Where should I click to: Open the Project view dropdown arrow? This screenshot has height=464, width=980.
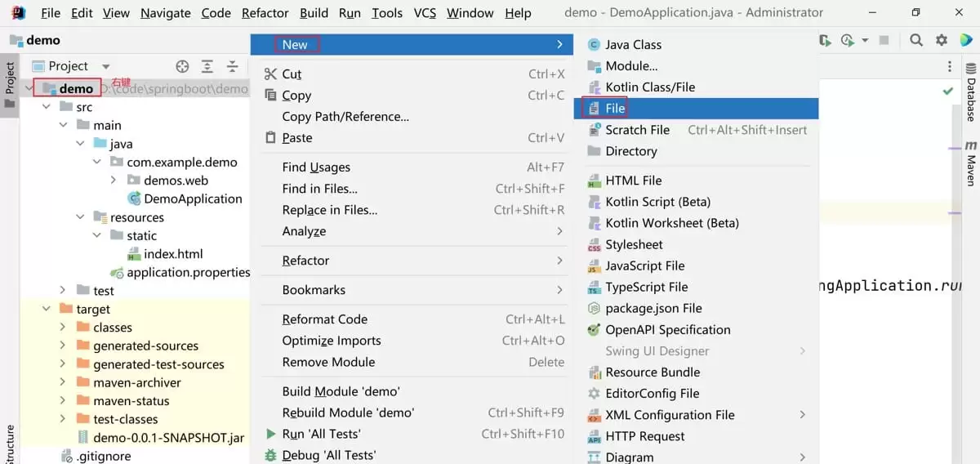[105, 67]
